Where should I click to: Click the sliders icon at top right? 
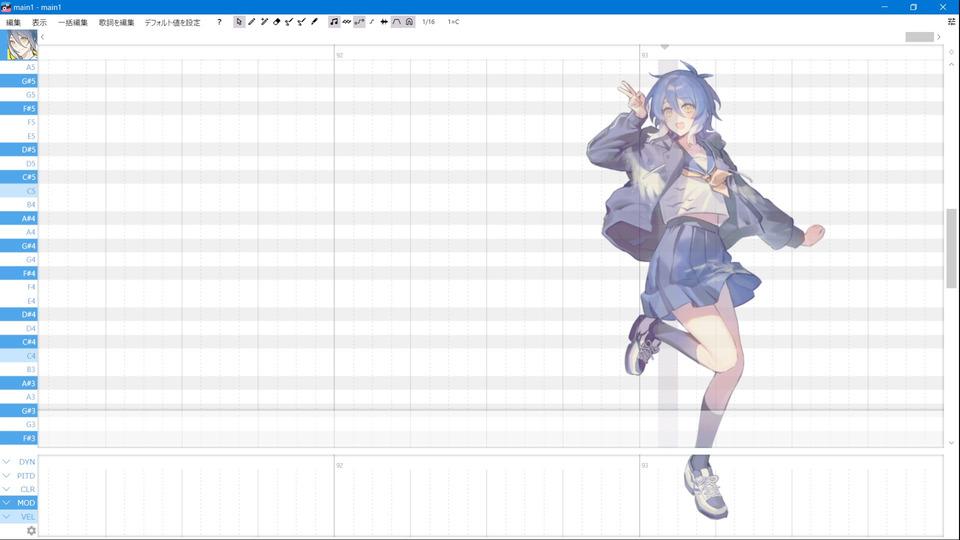pos(951,22)
